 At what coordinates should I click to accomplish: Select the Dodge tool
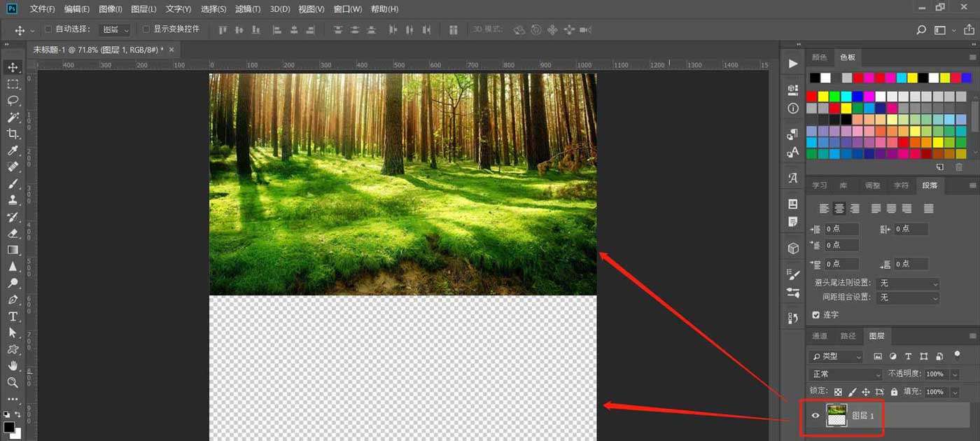click(13, 283)
